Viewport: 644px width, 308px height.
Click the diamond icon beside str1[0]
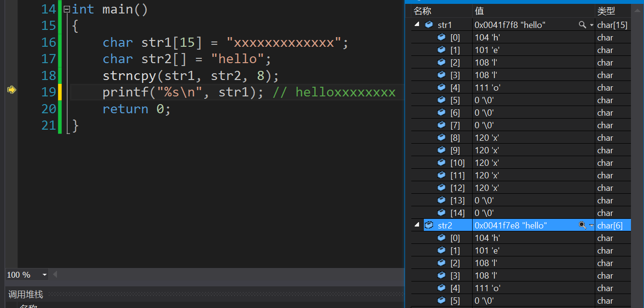pyautogui.click(x=441, y=37)
